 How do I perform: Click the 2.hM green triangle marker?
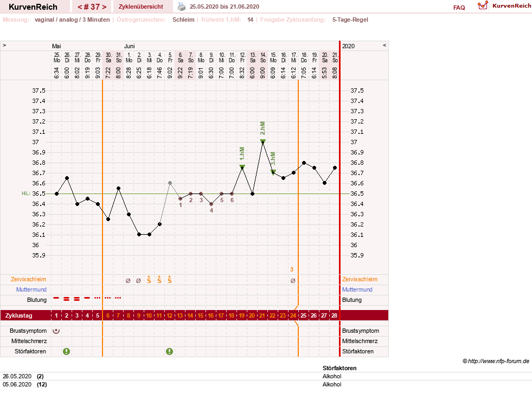(263, 141)
